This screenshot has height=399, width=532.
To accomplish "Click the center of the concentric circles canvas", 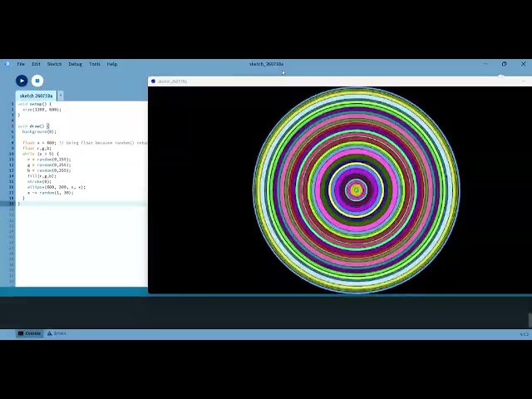I will click(x=357, y=190).
